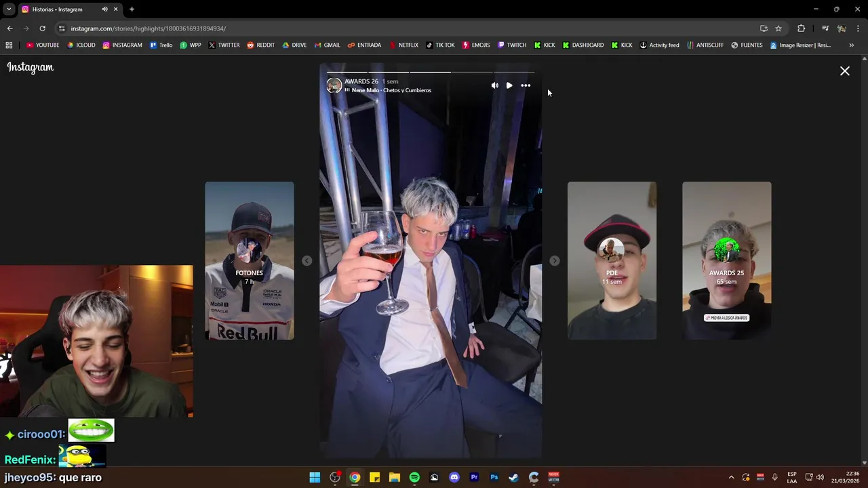Open the Windows Start menu

coord(315,477)
